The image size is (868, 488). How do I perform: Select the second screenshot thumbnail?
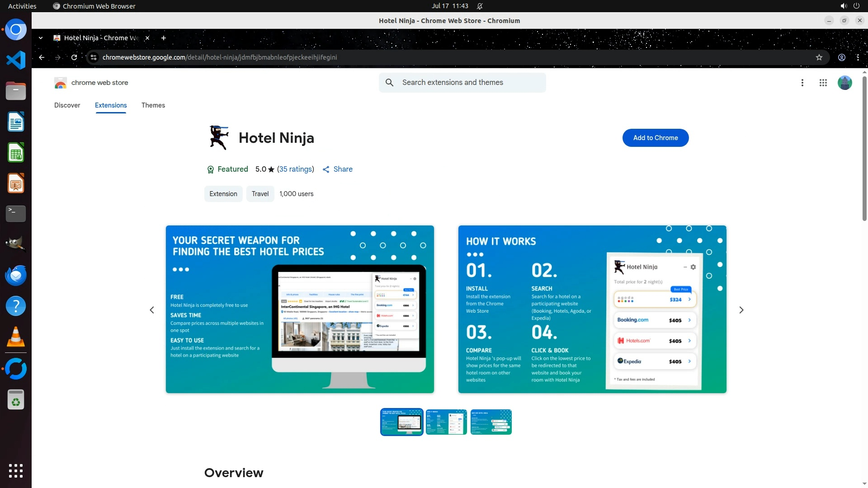[x=446, y=422]
